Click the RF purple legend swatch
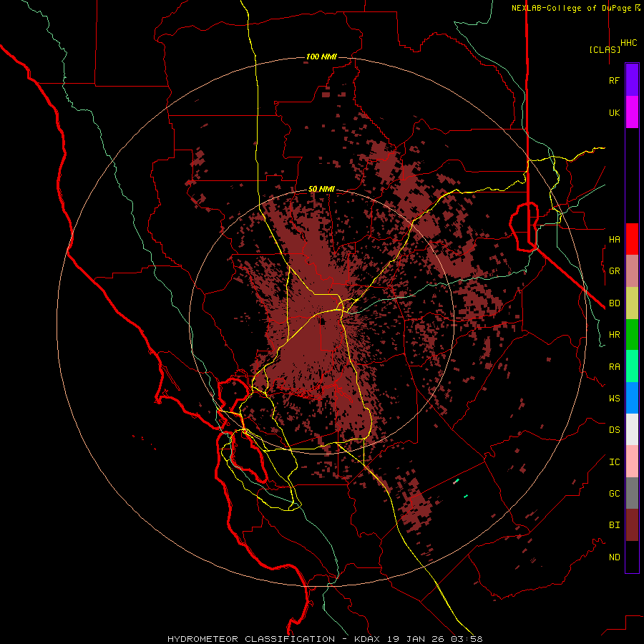Viewport: 644px width, 644px height. point(632,79)
